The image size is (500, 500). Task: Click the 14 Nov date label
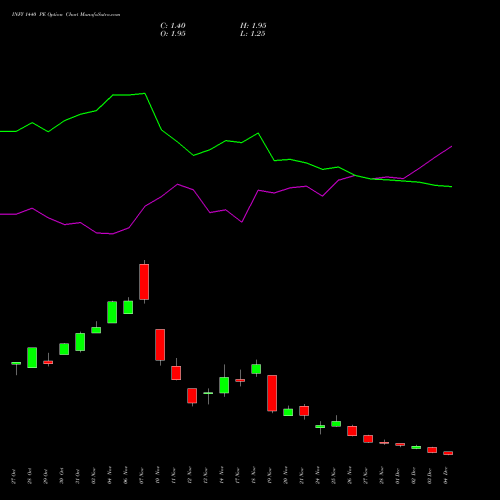pyautogui.click(x=222, y=476)
